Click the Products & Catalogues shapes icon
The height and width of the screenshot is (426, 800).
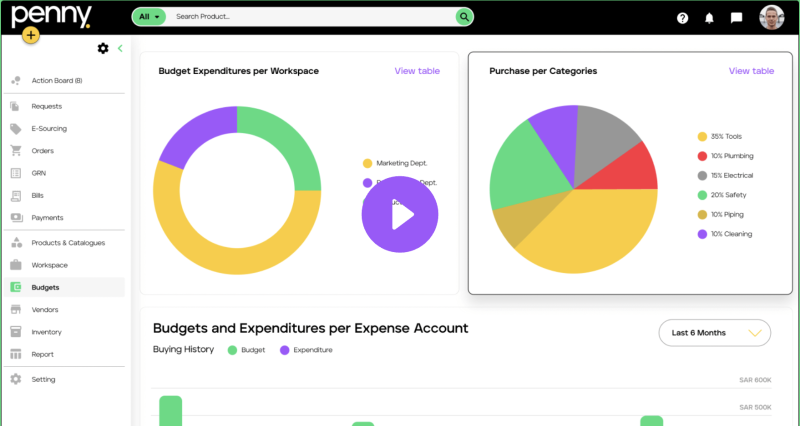tap(16, 243)
